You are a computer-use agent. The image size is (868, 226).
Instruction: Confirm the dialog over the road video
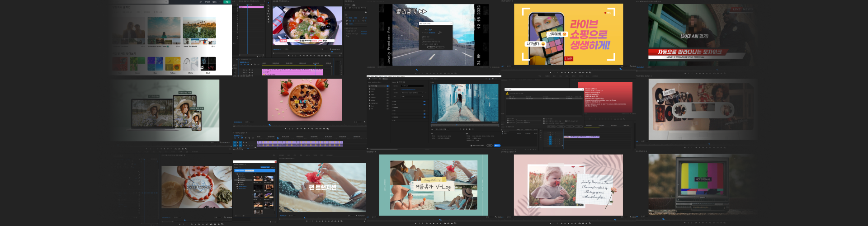[x=431, y=47]
